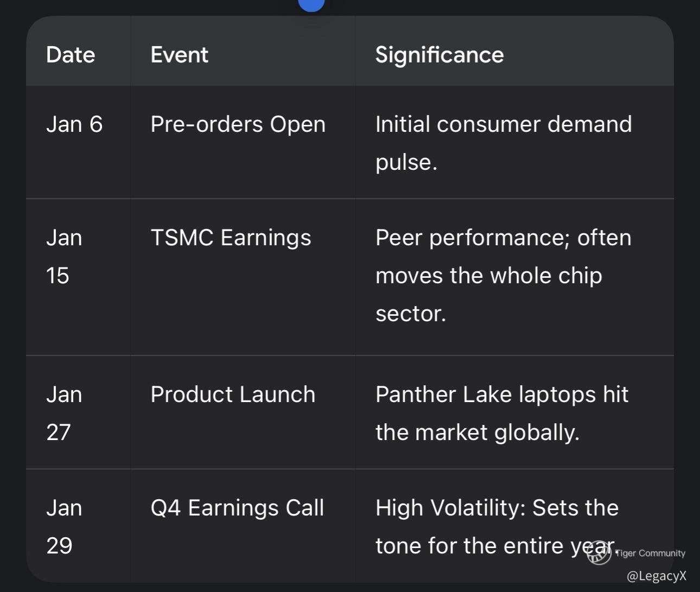Image resolution: width=700 pixels, height=592 pixels.
Task: Click the Tiger Community watermark text
Action: [650, 553]
